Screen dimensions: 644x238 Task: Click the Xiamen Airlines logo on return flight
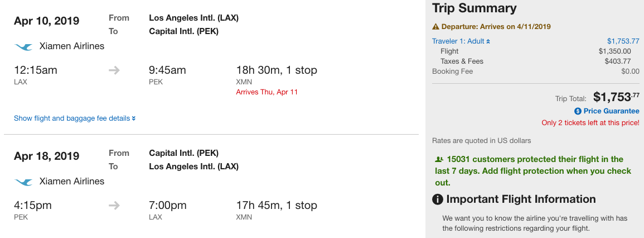pos(23,182)
